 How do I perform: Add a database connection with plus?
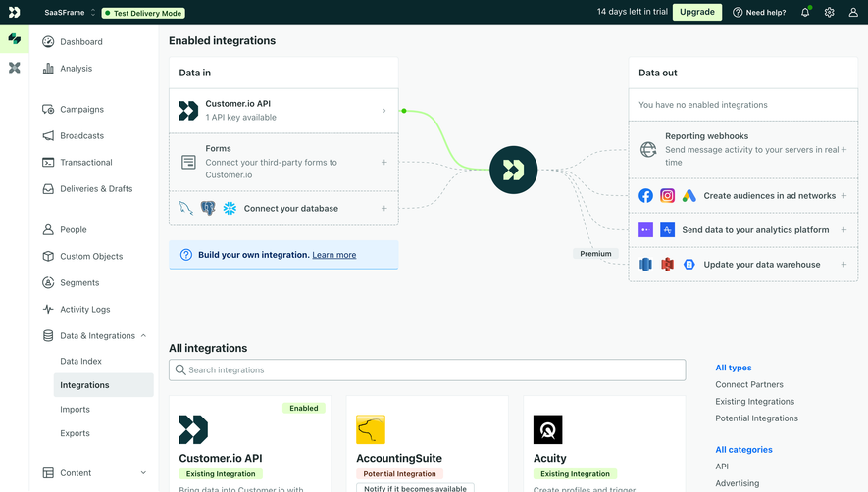coord(384,208)
